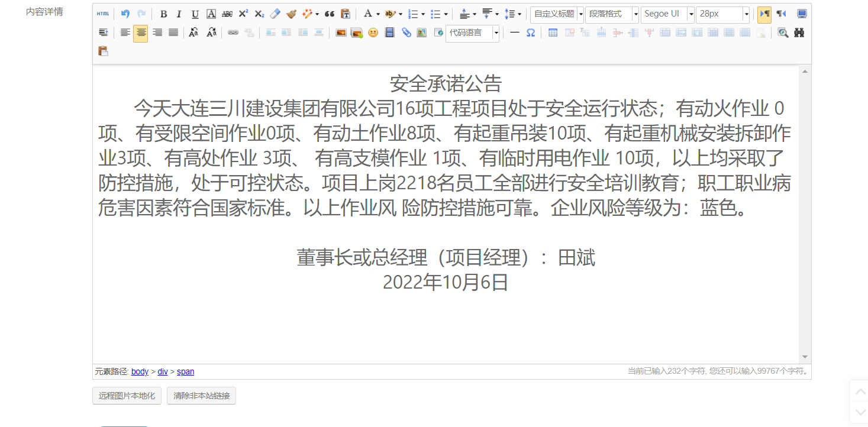Switch to right-to-left text direction
The image size is (868, 427).
782,14
